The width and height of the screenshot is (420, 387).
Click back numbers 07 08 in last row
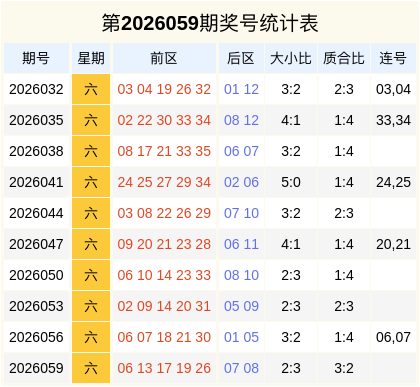click(x=241, y=368)
